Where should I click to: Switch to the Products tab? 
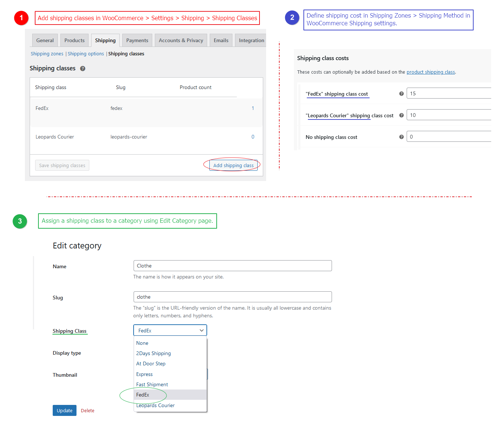(x=75, y=40)
